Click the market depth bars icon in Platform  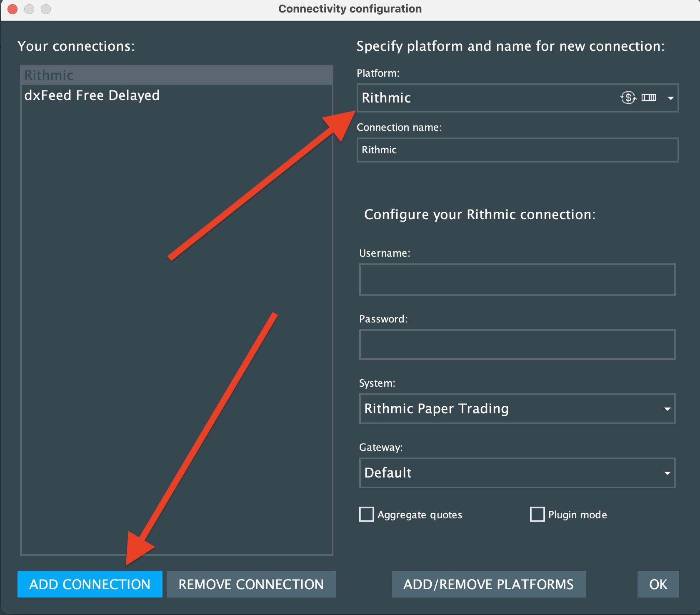pyautogui.click(x=649, y=97)
